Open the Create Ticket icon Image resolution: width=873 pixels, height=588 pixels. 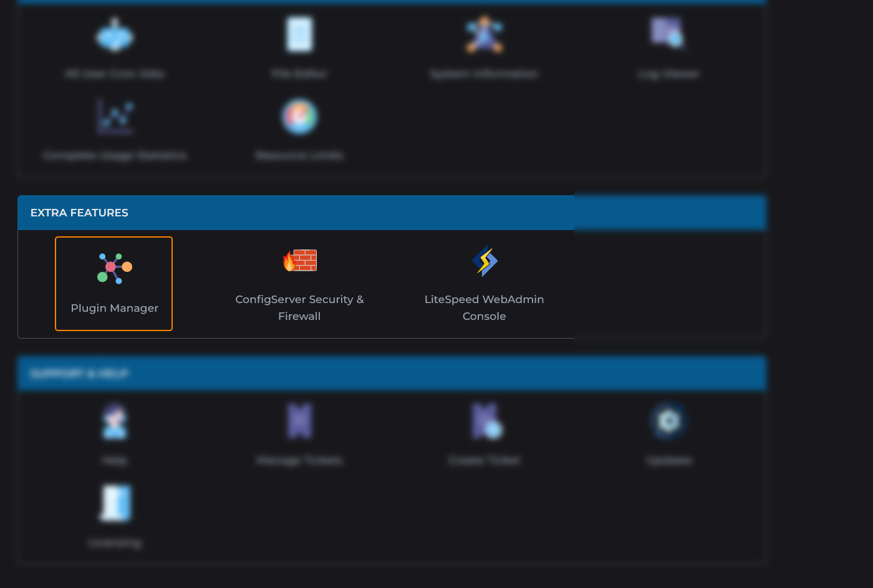(x=486, y=421)
